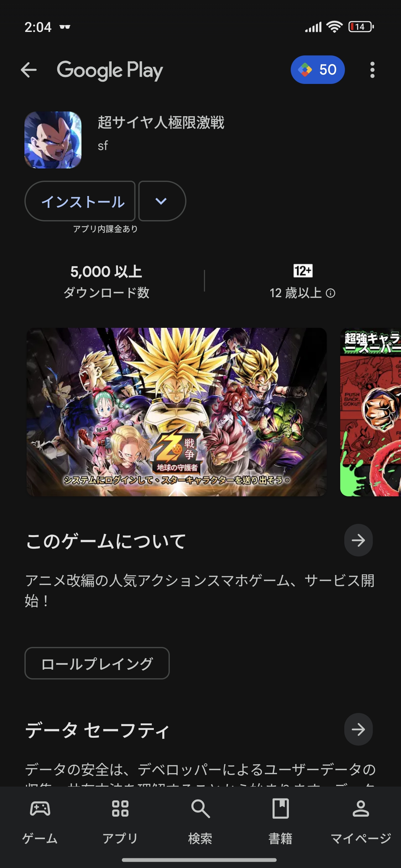Image resolution: width=401 pixels, height=868 pixels.
Task: Switch to the アプリ tab
Action: click(120, 821)
